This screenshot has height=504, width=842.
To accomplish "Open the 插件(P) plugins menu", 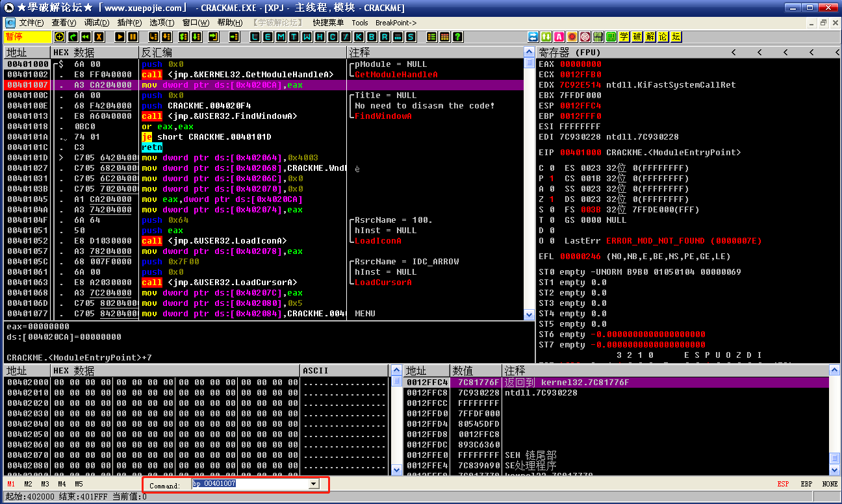I will pyautogui.click(x=129, y=23).
